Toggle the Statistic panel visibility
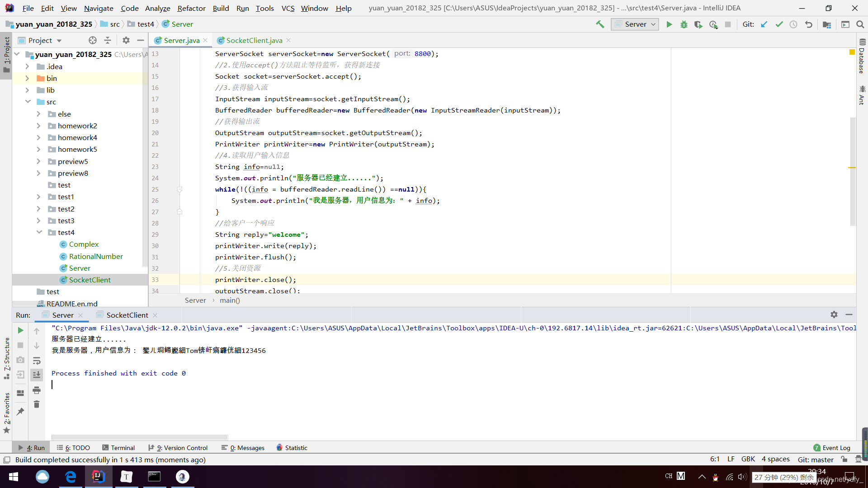The width and height of the screenshot is (868, 488). tap(291, 447)
